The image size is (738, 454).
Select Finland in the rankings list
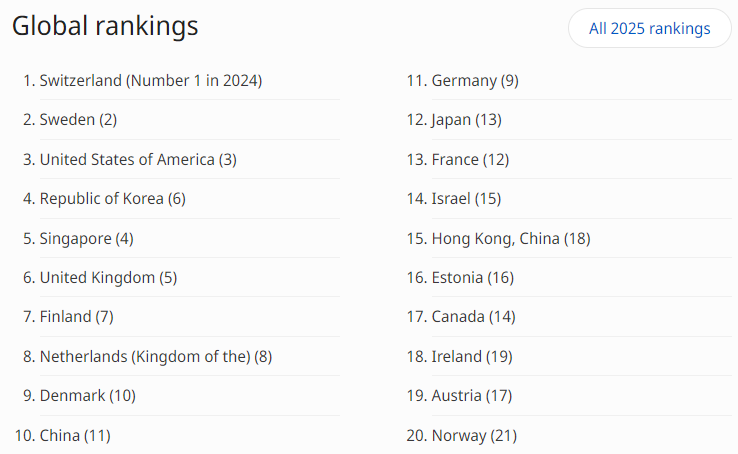pos(76,317)
